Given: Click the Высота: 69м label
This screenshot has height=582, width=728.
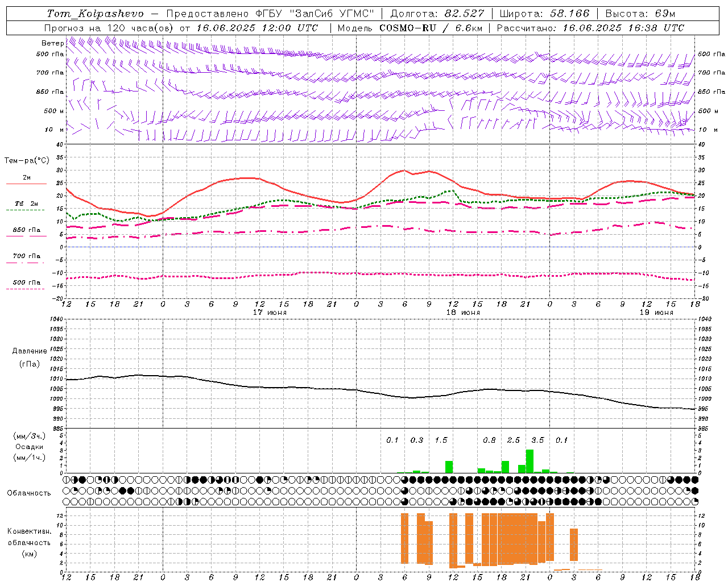Looking at the screenshot, I should pos(640,14).
